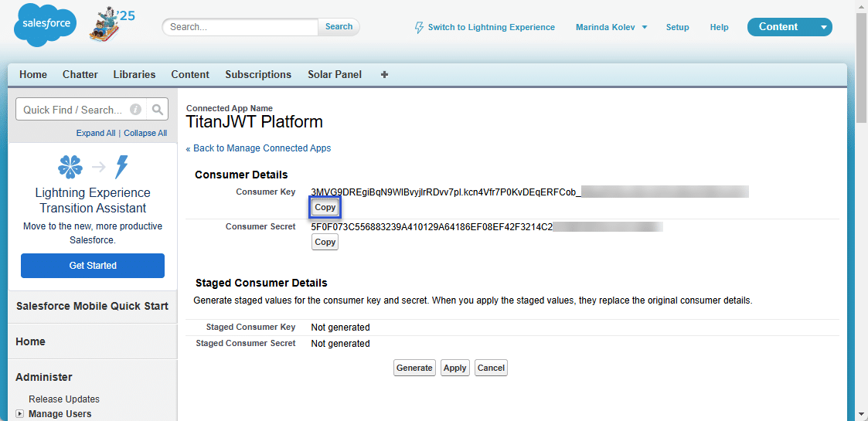868x421 pixels.
Task: Click the Consumer Secret value text
Action: coord(432,227)
